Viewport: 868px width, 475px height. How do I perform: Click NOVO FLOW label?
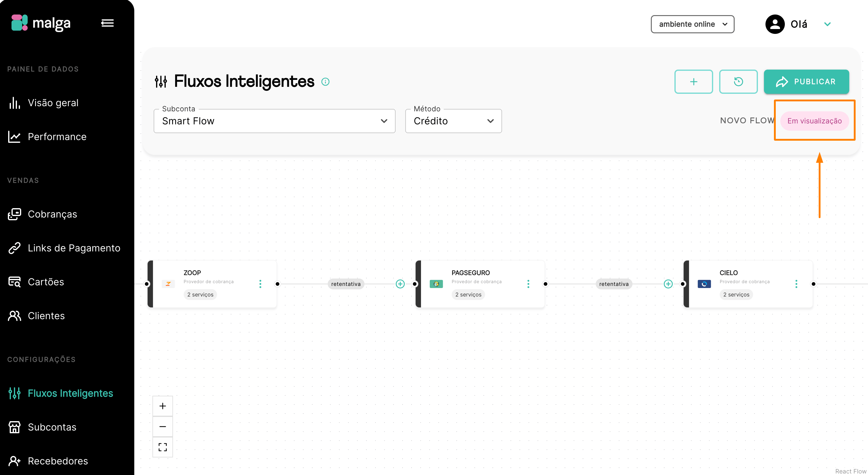click(747, 121)
